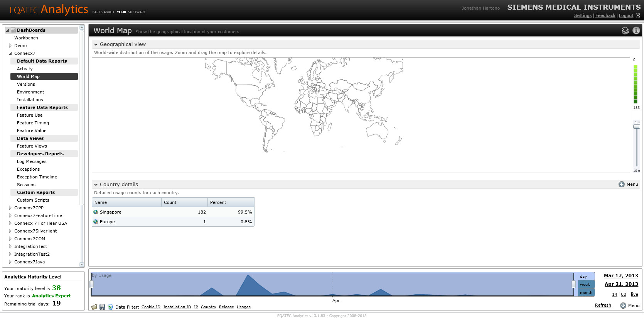Click the map zoom slider handle
Viewport: 644px width, 319px height.
637,127
